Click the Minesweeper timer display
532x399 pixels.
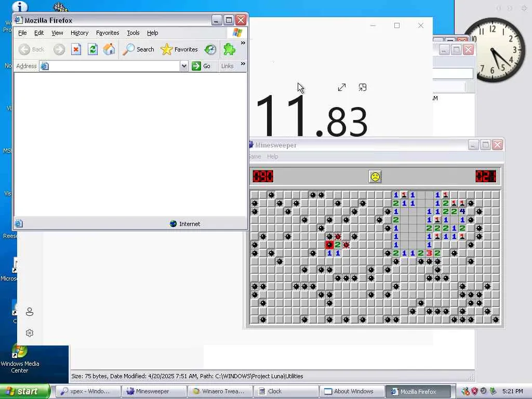tap(486, 177)
